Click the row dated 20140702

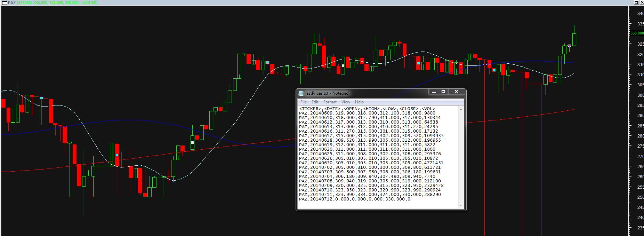[370, 167]
